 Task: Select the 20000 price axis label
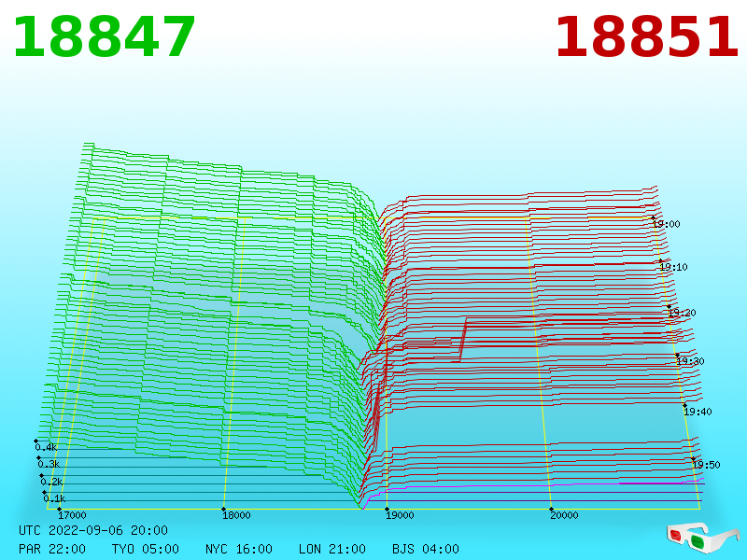(564, 515)
